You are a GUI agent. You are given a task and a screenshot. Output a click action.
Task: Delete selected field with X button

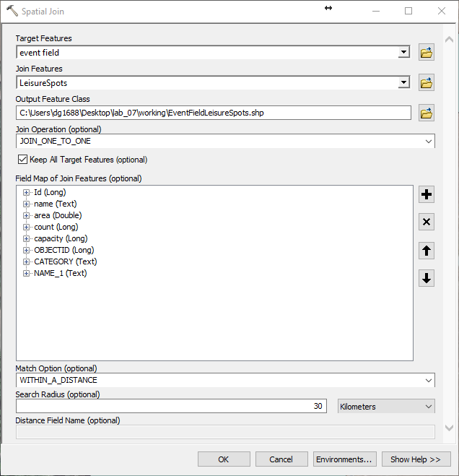click(x=427, y=222)
